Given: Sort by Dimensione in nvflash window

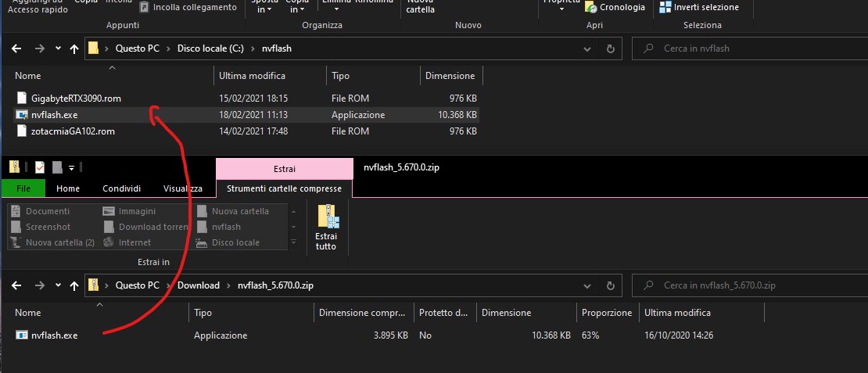Looking at the screenshot, I should pyautogui.click(x=451, y=76).
